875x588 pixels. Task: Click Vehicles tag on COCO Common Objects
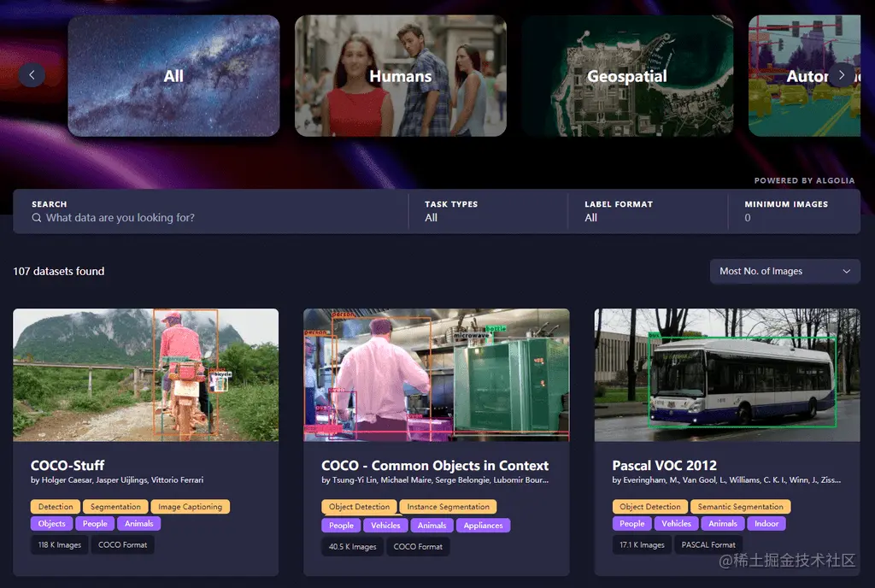pyautogui.click(x=385, y=525)
